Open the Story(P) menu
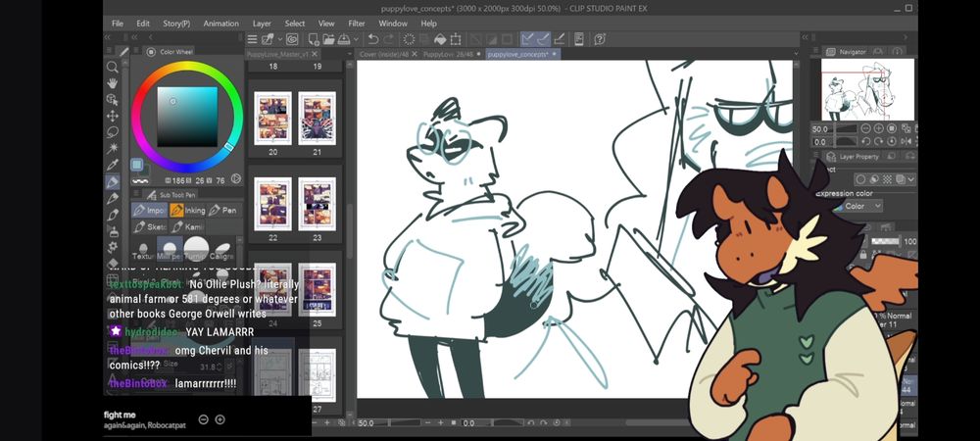 point(176,24)
